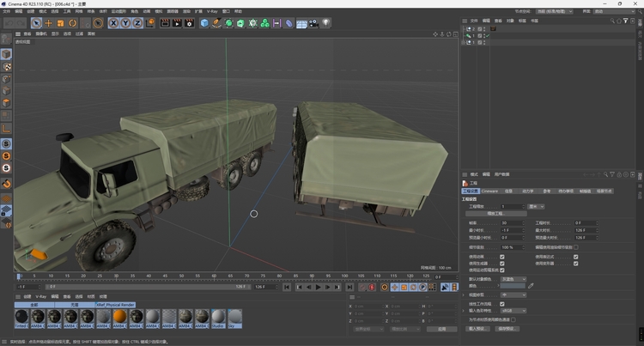Toggle the X axis lock
Screen dimensions: 644x346
pyautogui.click(x=113, y=23)
